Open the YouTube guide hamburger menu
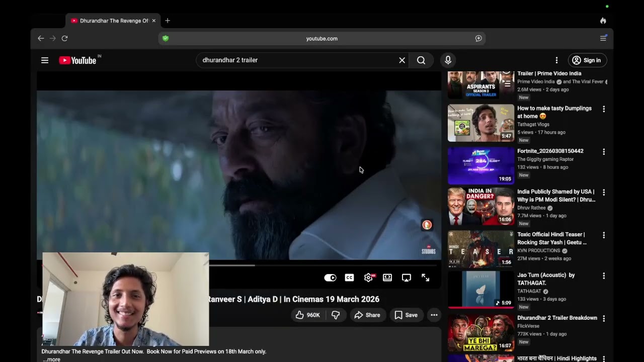This screenshot has width=644, height=362. (45, 60)
